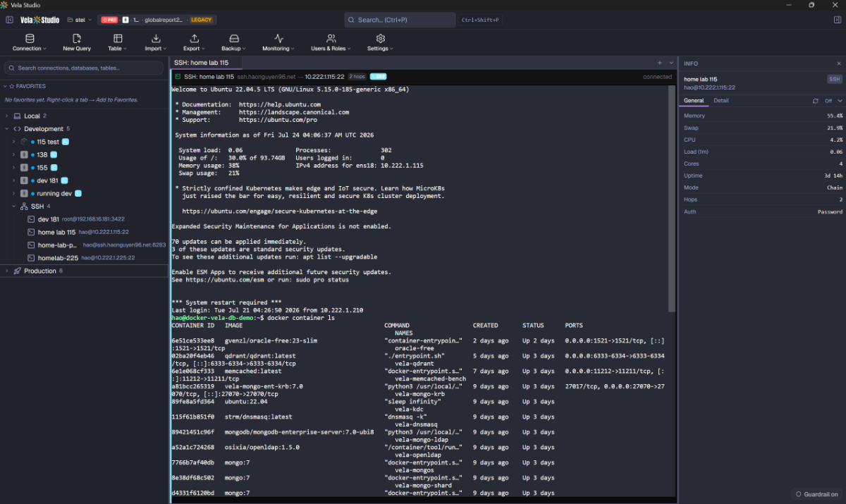Click the SSH badge in INFO panel
This screenshot has width=846, height=504.
tap(835, 80)
